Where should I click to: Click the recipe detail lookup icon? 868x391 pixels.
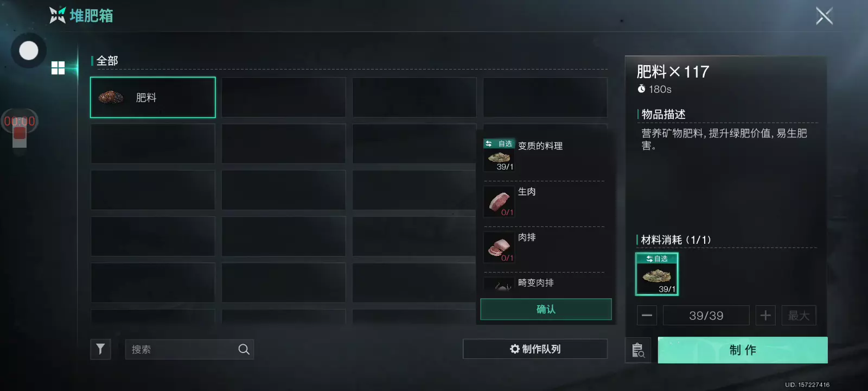tap(638, 350)
